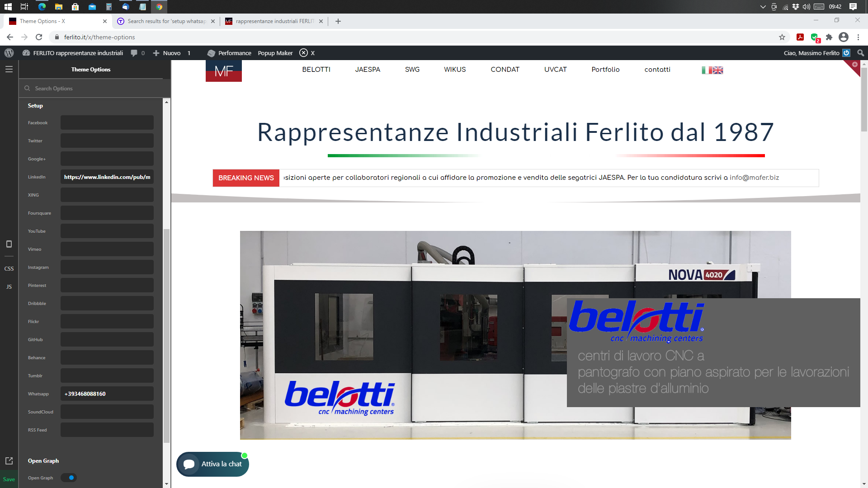This screenshot has width=868, height=488.
Task: Click the search magnifier in WordPress admin bar
Action: point(861,53)
